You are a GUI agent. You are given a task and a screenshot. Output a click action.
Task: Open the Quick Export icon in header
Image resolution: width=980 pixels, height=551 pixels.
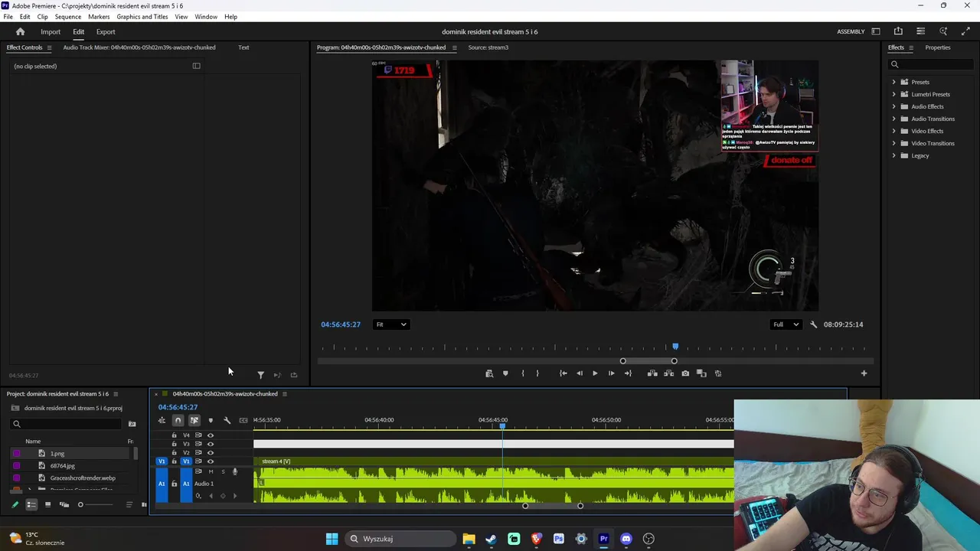tap(898, 31)
